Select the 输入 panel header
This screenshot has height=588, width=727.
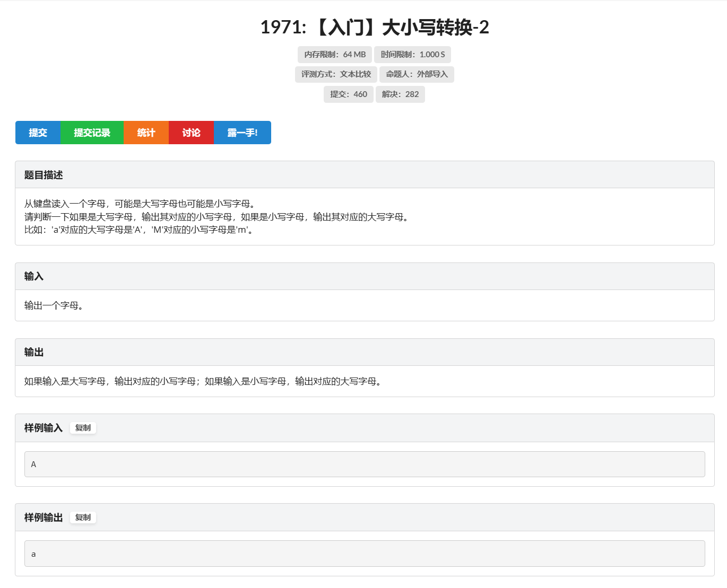33,276
